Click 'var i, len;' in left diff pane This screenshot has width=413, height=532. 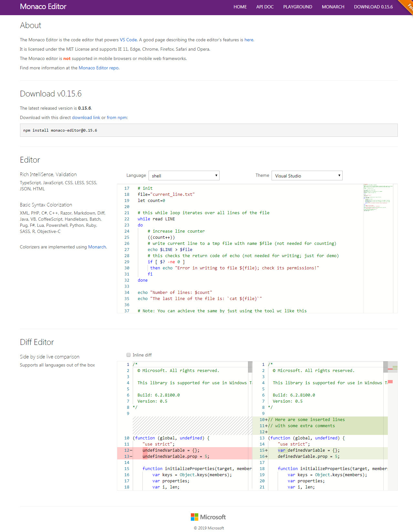point(166,487)
